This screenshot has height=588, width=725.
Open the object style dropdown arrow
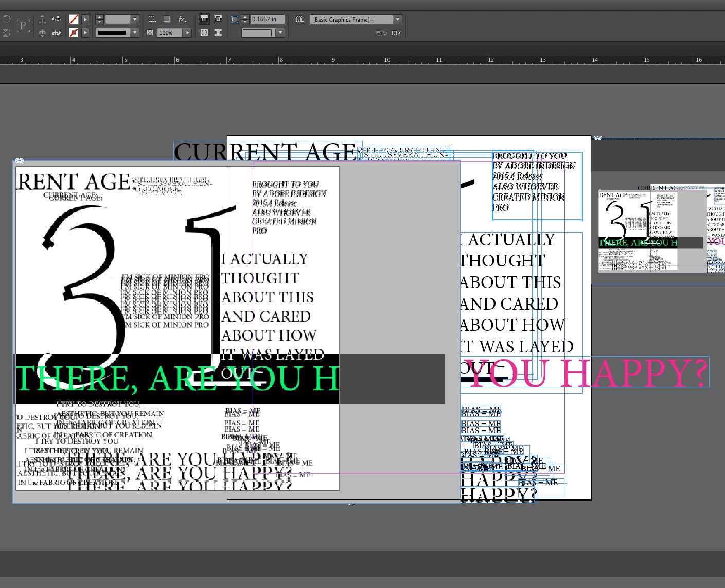[x=398, y=20]
